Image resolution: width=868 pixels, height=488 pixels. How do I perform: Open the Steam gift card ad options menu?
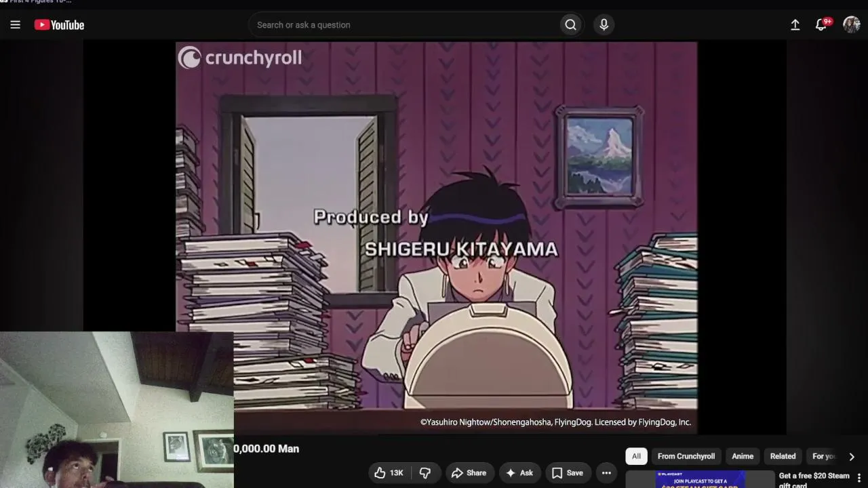click(x=859, y=478)
